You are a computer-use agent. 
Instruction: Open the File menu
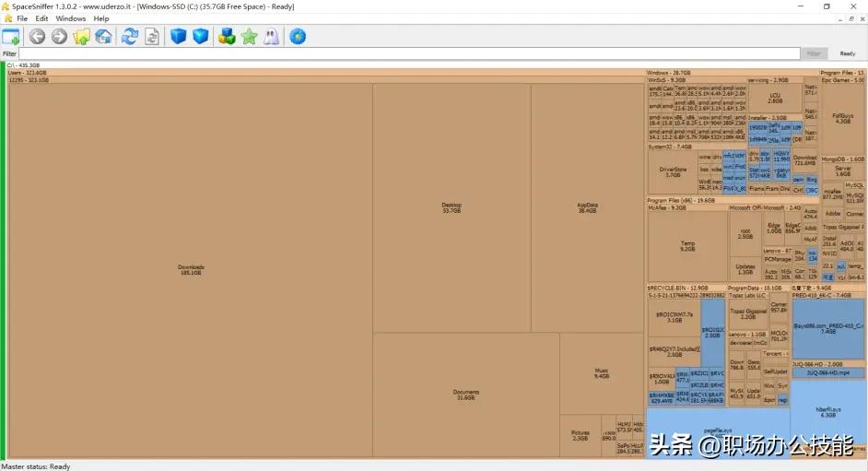click(22, 18)
